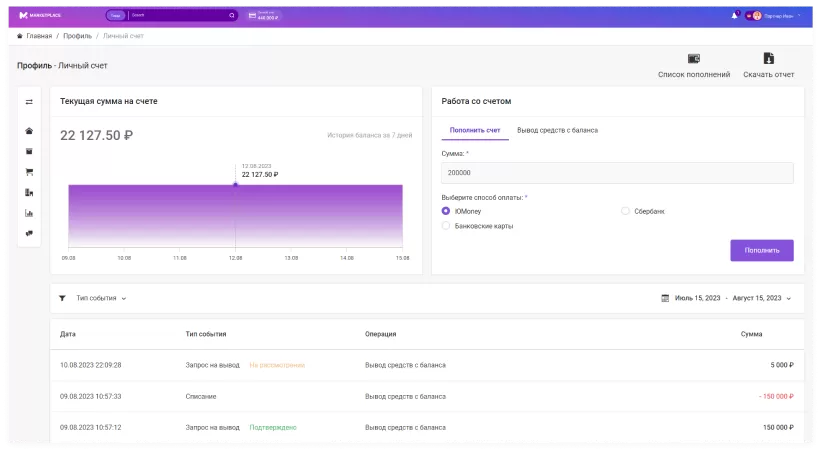Expand the Тип события filter dropdown
Image resolution: width=821 pixels, height=453 pixels.
click(x=101, y=298)
